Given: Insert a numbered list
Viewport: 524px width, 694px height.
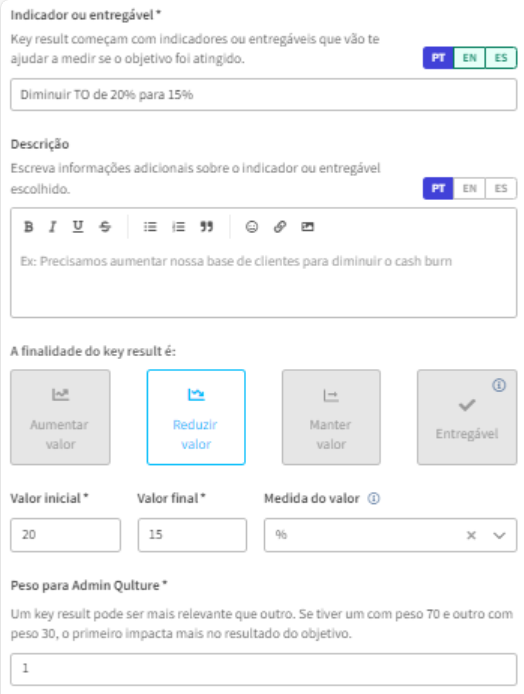Looking at the screenshot, I should click(178, 227).
